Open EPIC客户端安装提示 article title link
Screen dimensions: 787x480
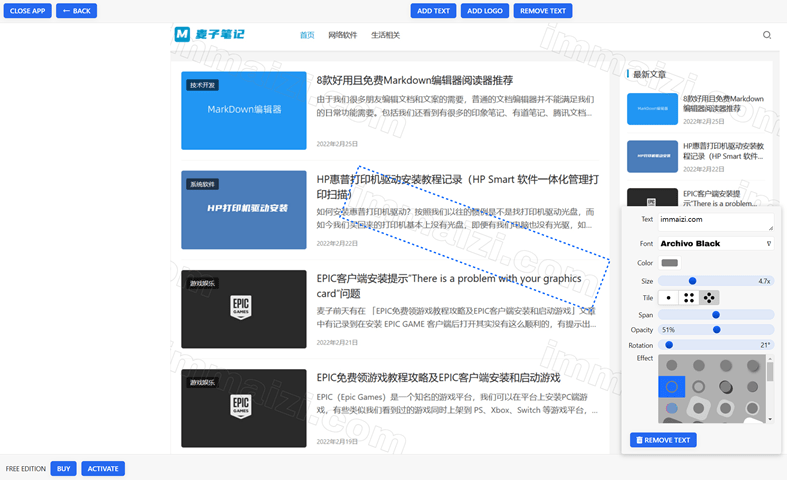tap(449, 286)
